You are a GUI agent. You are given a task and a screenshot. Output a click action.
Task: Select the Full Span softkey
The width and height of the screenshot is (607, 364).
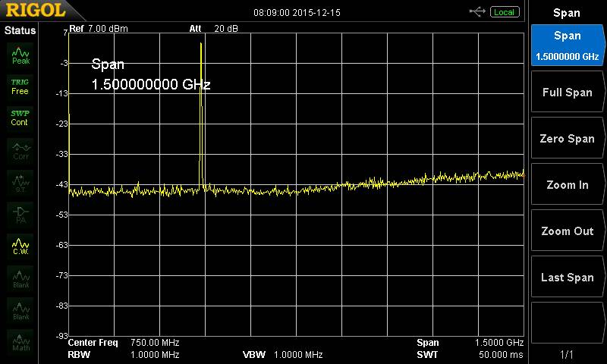click(x=567, y=93)
